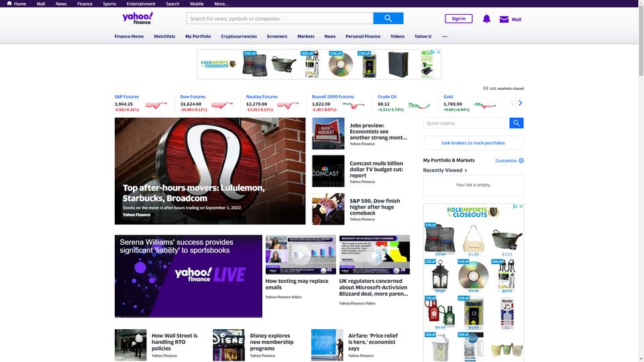The height and width of the screenshot is (362, 644).
Task: Open Airfare Price relief article
Action: [373, 342]
